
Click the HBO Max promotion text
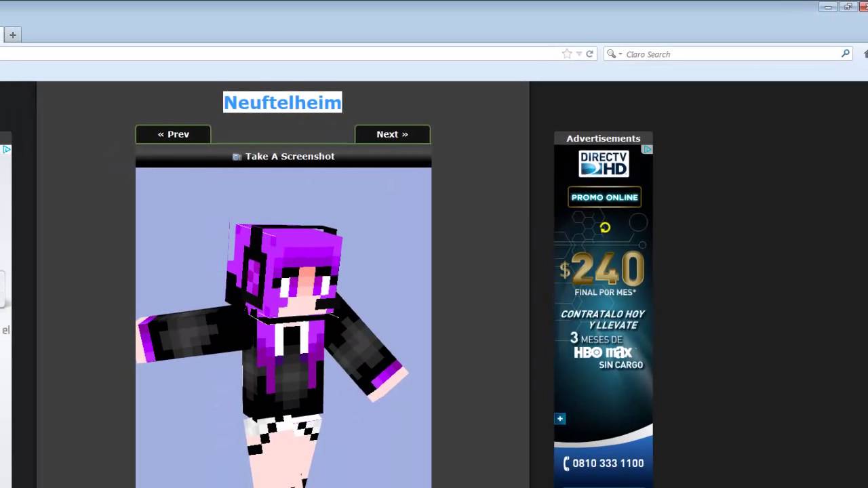point(603,352)
